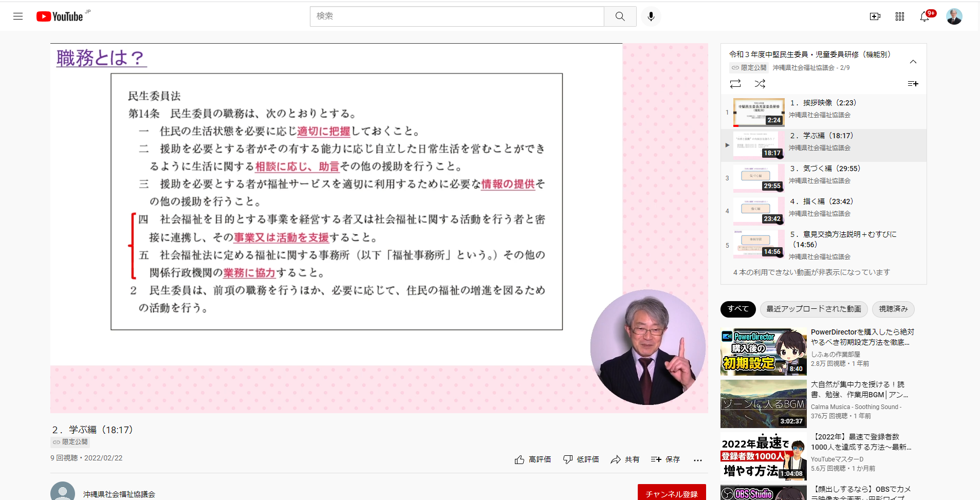Select 最近アップロードされた動画 chip
The width and height of the screenshot is (980, 500).
(x=814, y=309)
